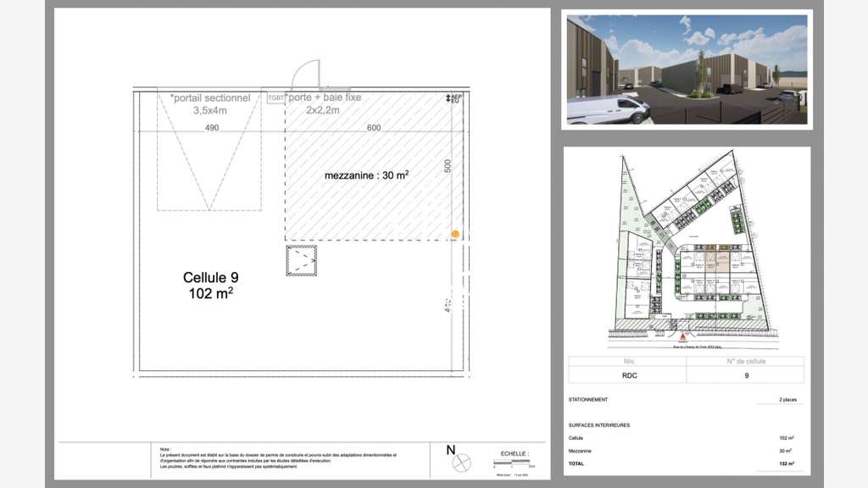This screenshot has height=488, width=868.
Task: Select the "*portail sectionnel" label
Action: (x=210, y=98)
